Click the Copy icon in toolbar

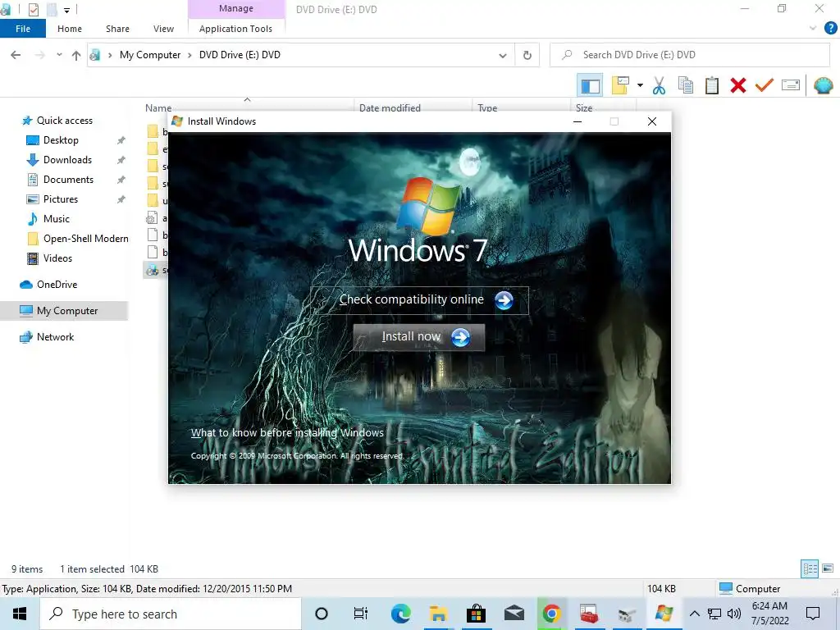[685, 85]
